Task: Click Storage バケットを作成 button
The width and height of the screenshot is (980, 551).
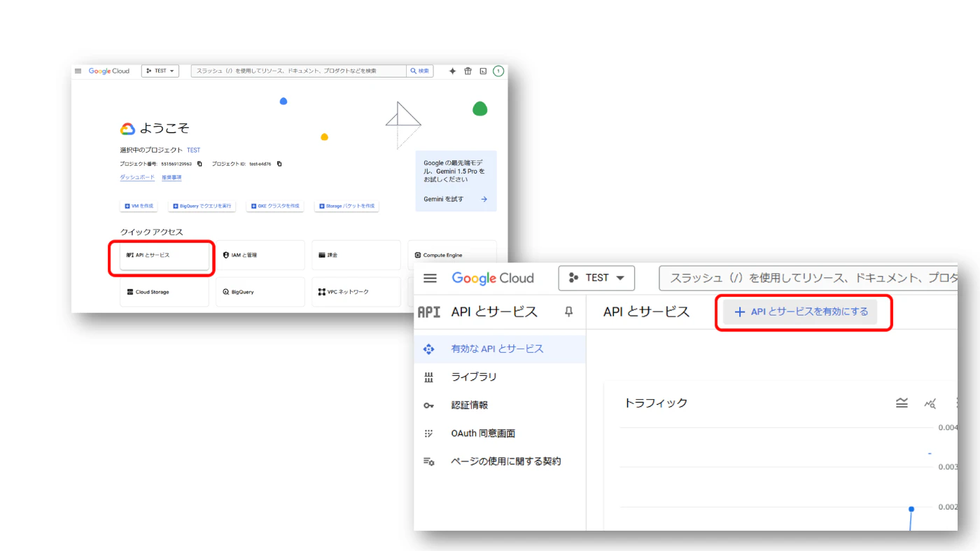Action: [346, 206]
